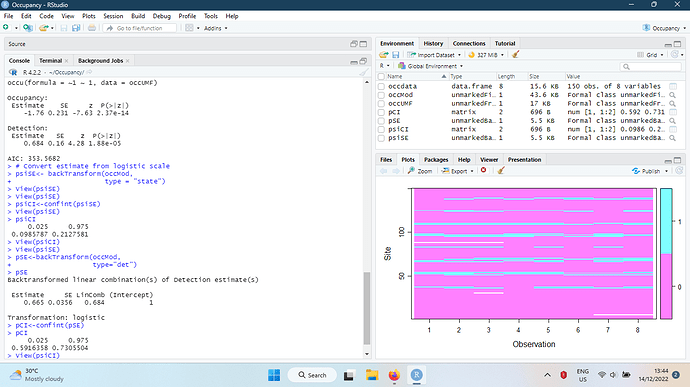
Task: Remove current plot with red X icon
Action: click(484, 170)
